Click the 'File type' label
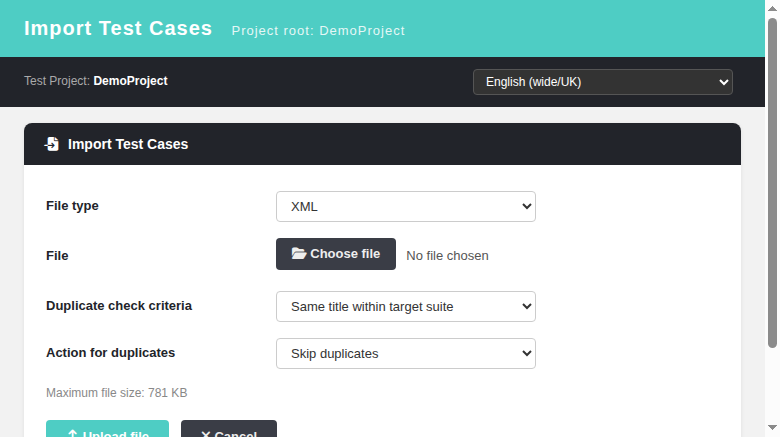This screenshot has width=780, height=437. tap(72, 206)
